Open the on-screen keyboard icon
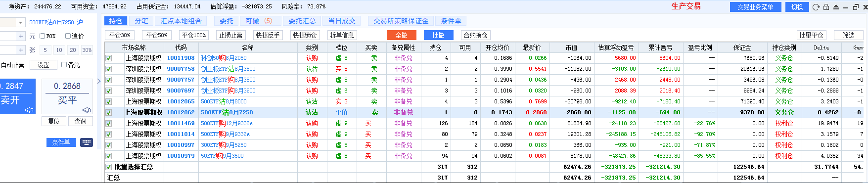868x183 pixels. [87, 142]
